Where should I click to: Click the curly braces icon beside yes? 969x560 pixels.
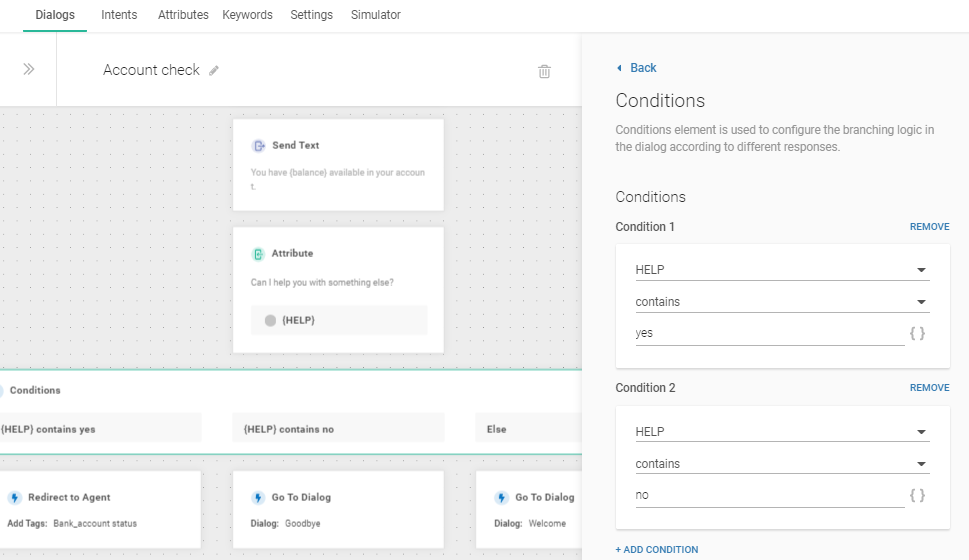pyautogui.click(x=917, y=333)
